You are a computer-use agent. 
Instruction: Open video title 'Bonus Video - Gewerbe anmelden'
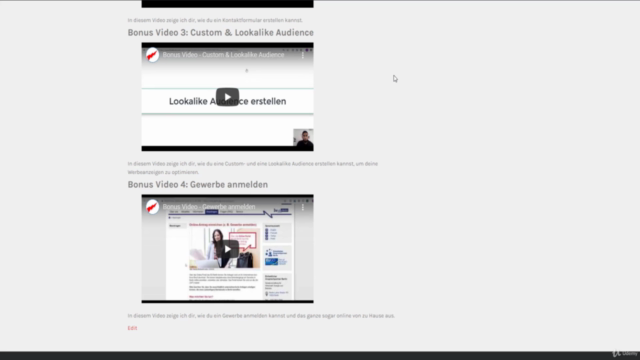(x=209, y=207)
